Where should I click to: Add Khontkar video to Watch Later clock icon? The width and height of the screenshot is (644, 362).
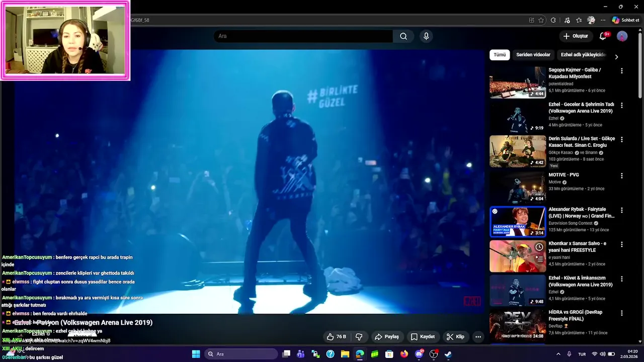coord(539,247)
